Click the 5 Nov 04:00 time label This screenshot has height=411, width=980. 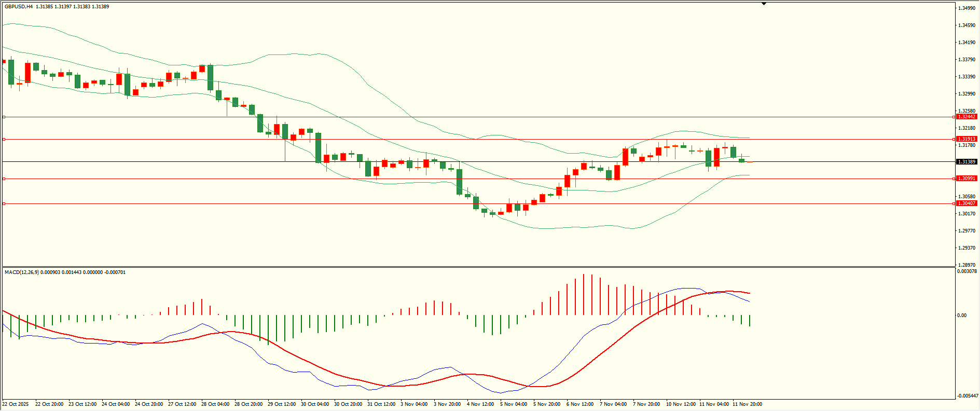513,404
